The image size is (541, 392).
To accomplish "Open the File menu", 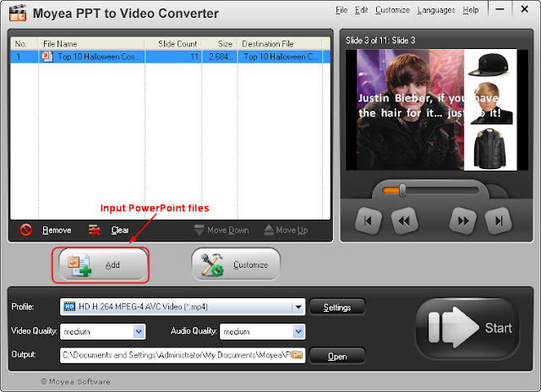I will tap(342, 10).
